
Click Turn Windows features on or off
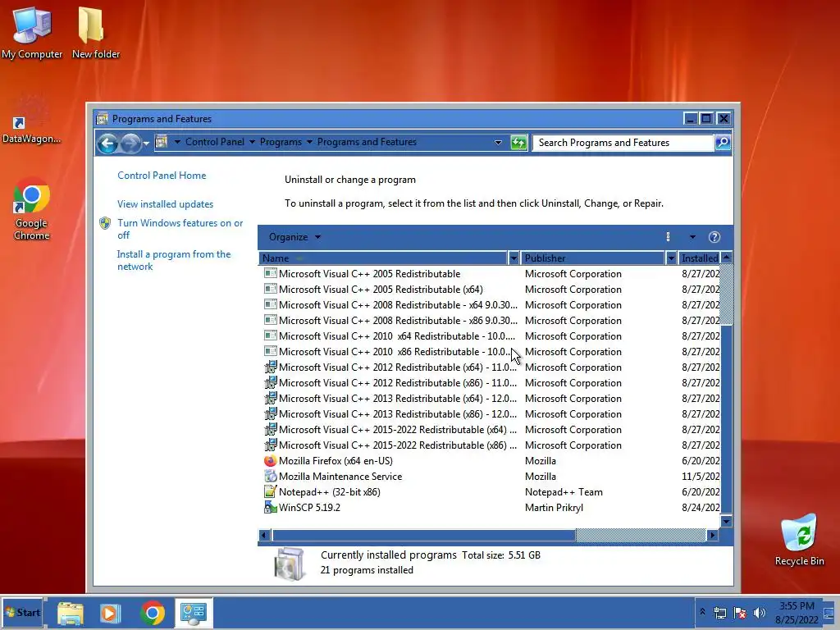coord(180,229)
